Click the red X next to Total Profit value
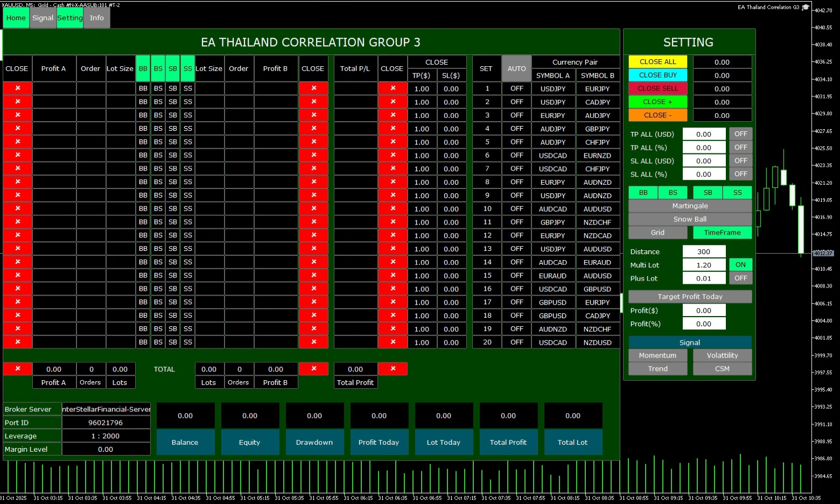This screenshot has height=504, width=840. 393,369
